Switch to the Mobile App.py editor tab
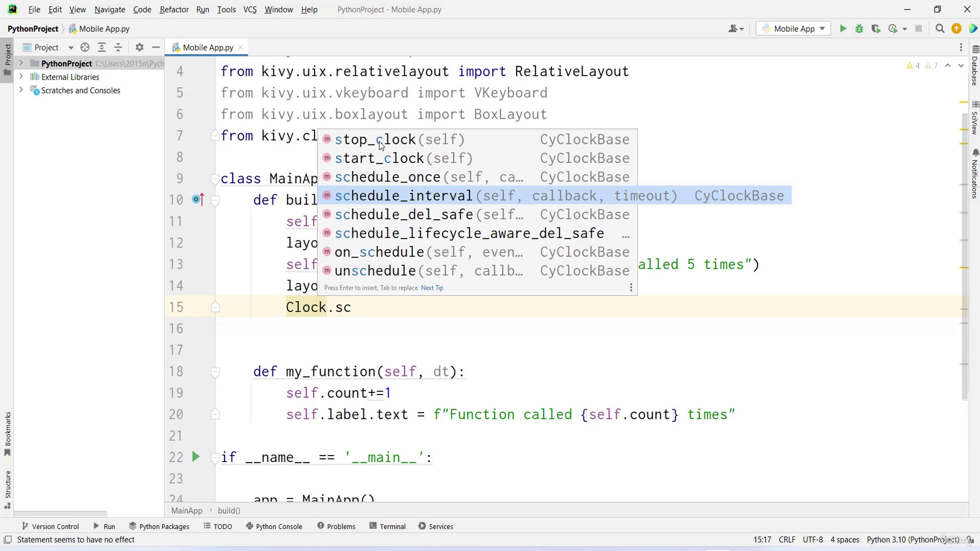Screen dimensions: 980x551 (208, 47)
